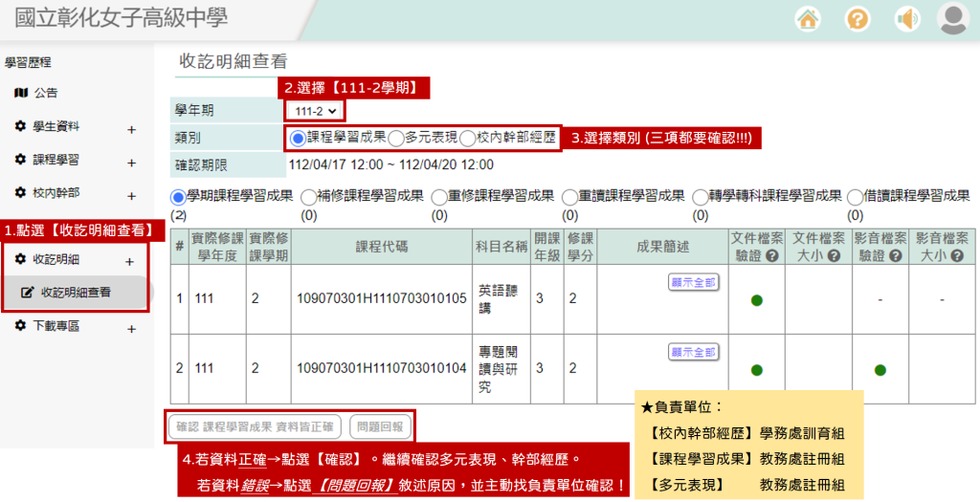Click the gear icon beside 下載專區
The image size is (980, 502).
coord(20,325)
